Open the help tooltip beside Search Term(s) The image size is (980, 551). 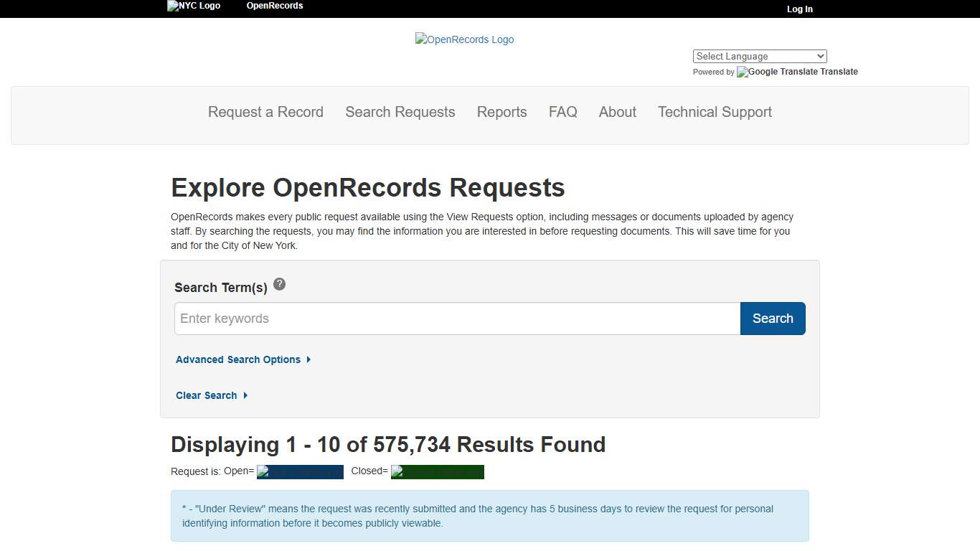pyautogui.click(x=280, y=284)
